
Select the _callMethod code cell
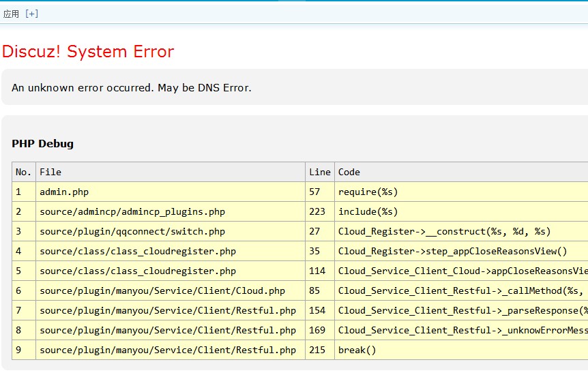coord(461,290)
